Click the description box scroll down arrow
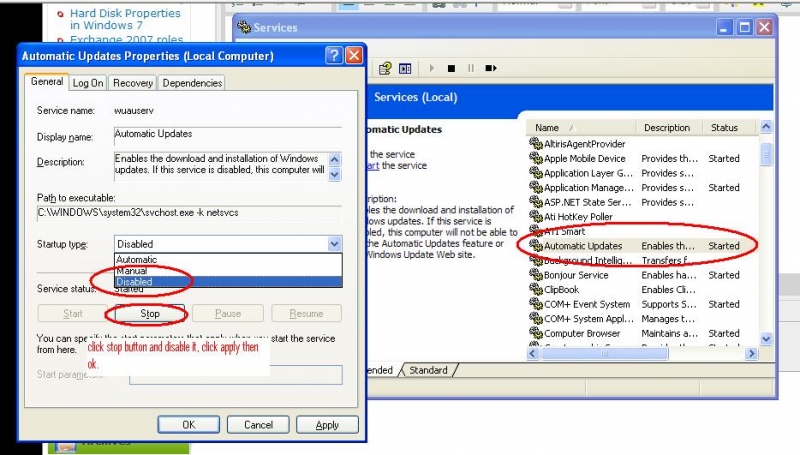The width and height of the screenshot is (800, 455). (334, 173)
